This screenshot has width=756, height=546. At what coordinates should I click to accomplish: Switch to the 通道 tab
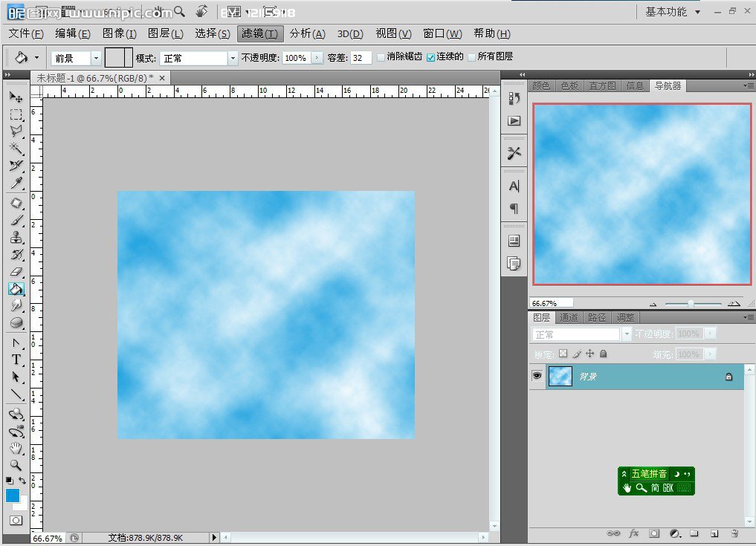(569, 317)
